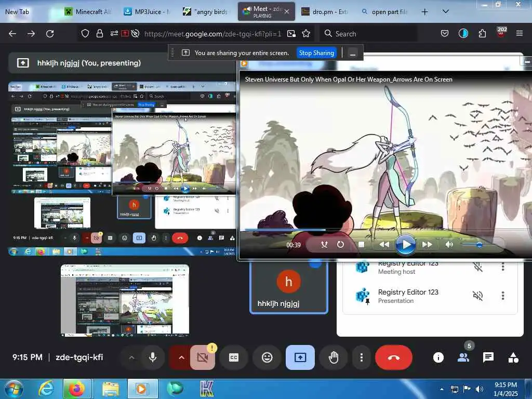This screenshot has width=532, height=399.
Task: Mute the media player volume icon
Action: coord(449,245)
